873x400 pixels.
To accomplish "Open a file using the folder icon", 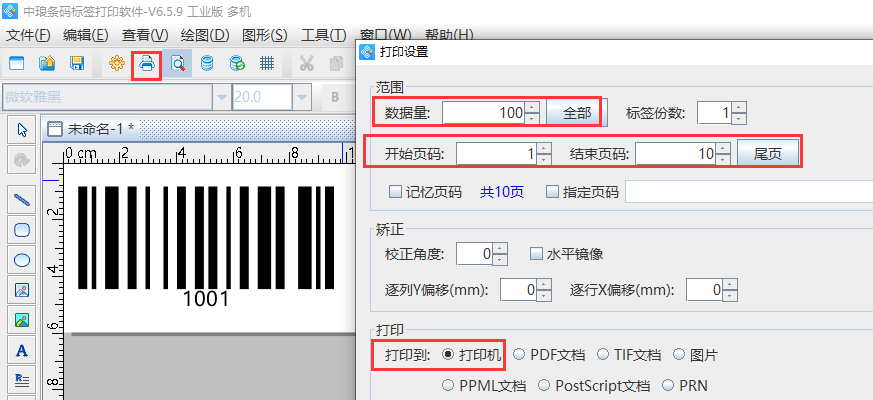I will click(x=47, y=64).
